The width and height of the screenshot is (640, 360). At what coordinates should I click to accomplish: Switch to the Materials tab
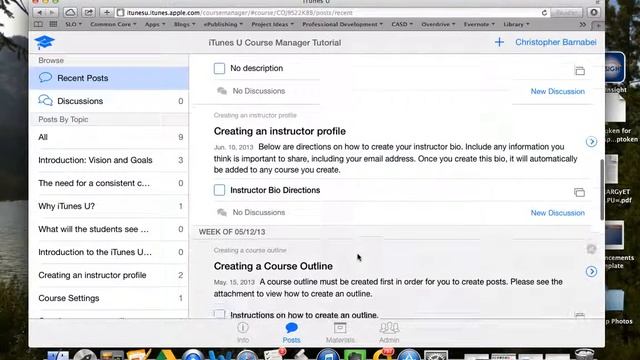pyautogui.click(x=340, y=332)
